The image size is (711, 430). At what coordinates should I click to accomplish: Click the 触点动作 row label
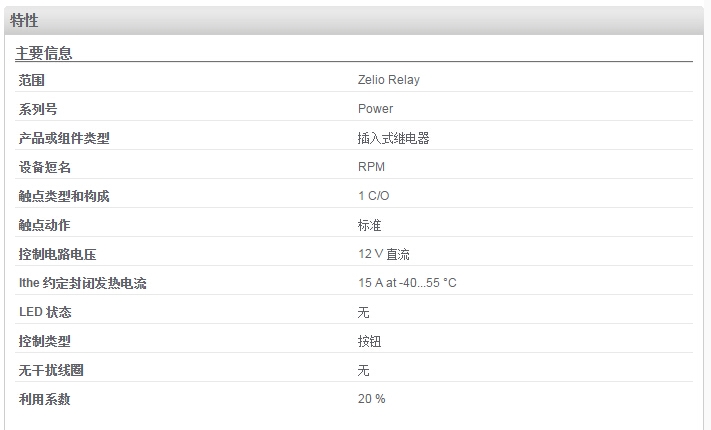pyautogui.click(x=44, y=225)
